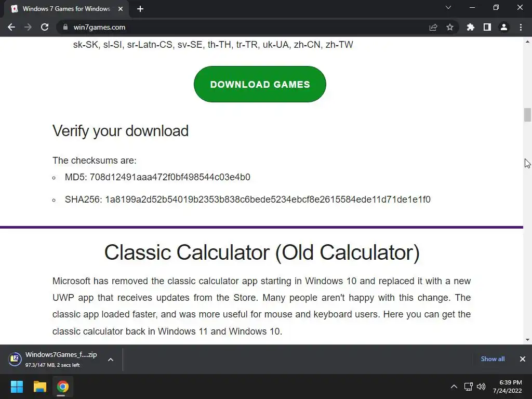Click Chrome icon on taskbar
This screenshot has height=399, width=532.
62,387
